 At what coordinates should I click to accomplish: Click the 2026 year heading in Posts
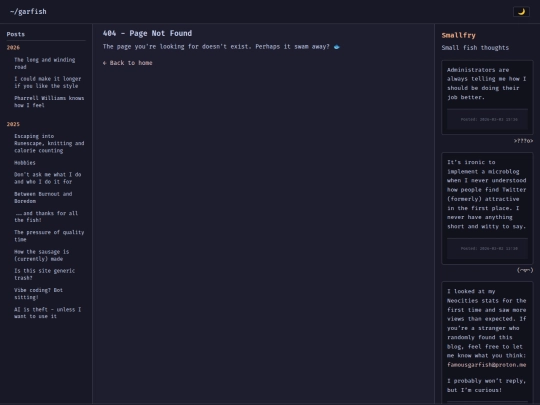tap(13, 48)
